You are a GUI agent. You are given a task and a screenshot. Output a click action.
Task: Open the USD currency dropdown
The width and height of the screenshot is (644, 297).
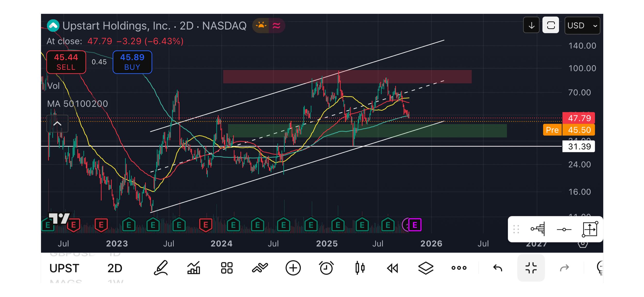coord(582,25)
